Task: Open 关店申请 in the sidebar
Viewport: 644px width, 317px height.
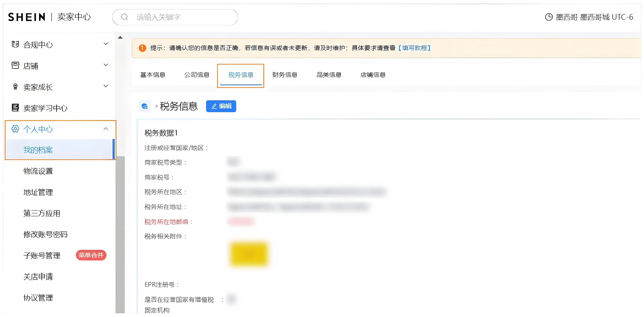Action: tap(38, 276)
